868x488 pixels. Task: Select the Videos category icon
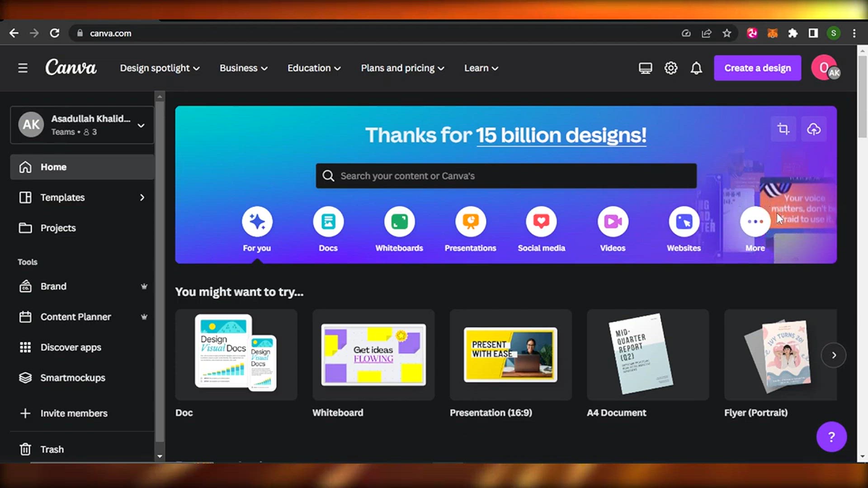(x=613, y=221)
